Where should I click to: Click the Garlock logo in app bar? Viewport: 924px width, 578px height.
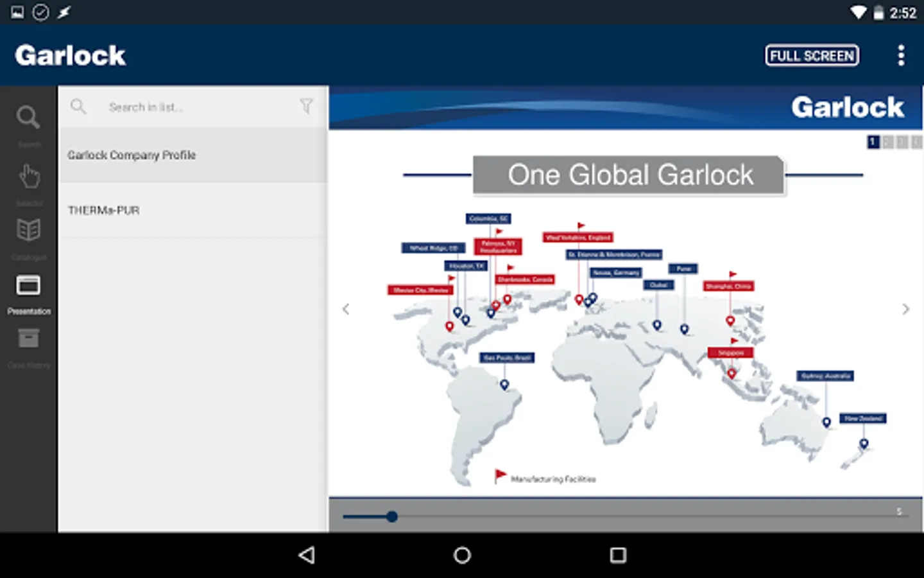click(71, 55)
